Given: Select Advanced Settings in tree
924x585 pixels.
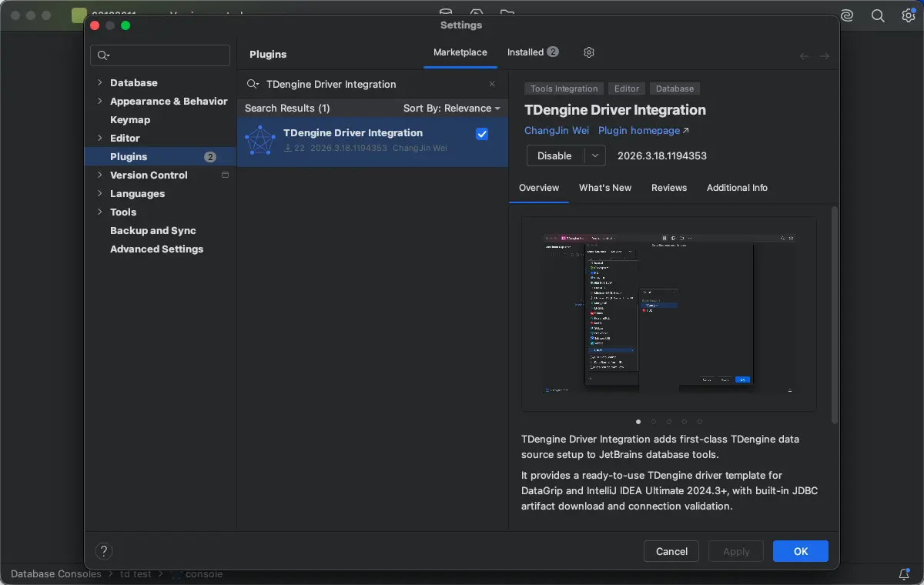Looking at the screenshot, I should point(156,249).
